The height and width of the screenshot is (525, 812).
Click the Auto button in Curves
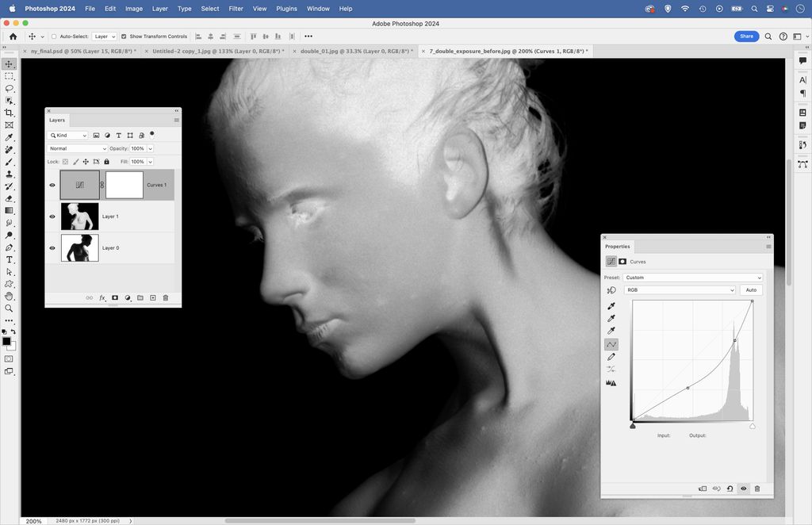pos(751,290)
